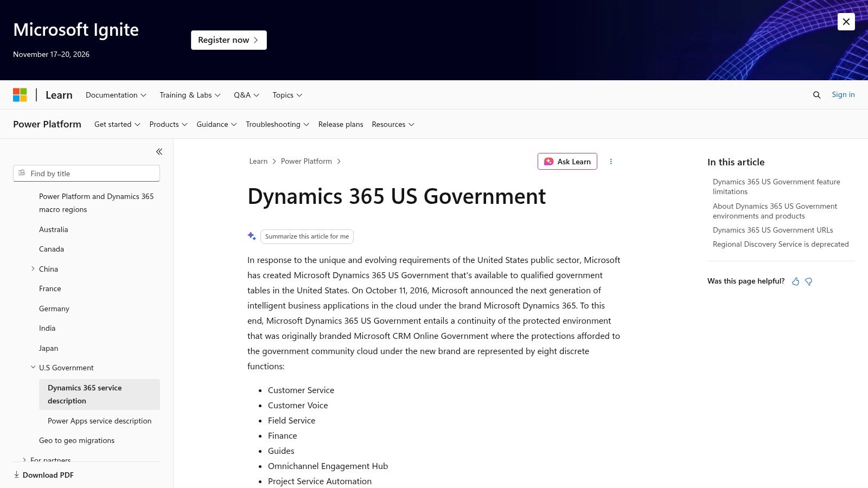Click the thumbs up feedback icon

(795, 281)
